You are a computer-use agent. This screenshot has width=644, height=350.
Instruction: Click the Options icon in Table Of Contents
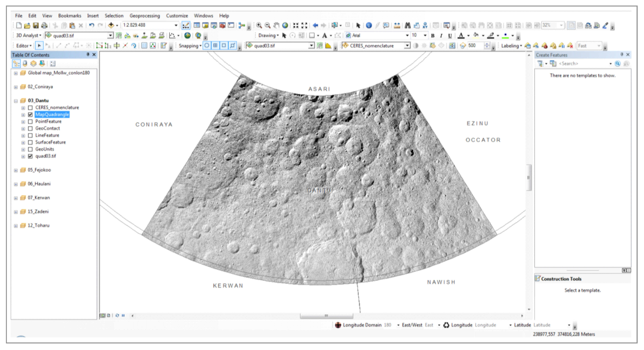pyautogui.click(x=52, y=64)
